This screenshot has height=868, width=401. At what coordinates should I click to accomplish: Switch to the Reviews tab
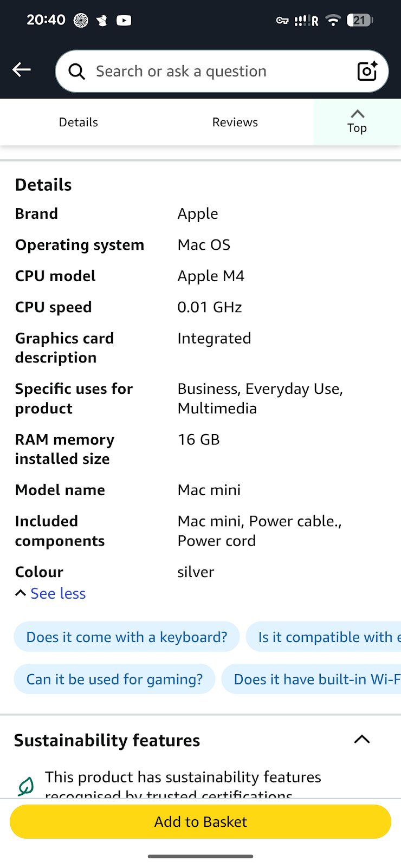[x=235, y=122]
